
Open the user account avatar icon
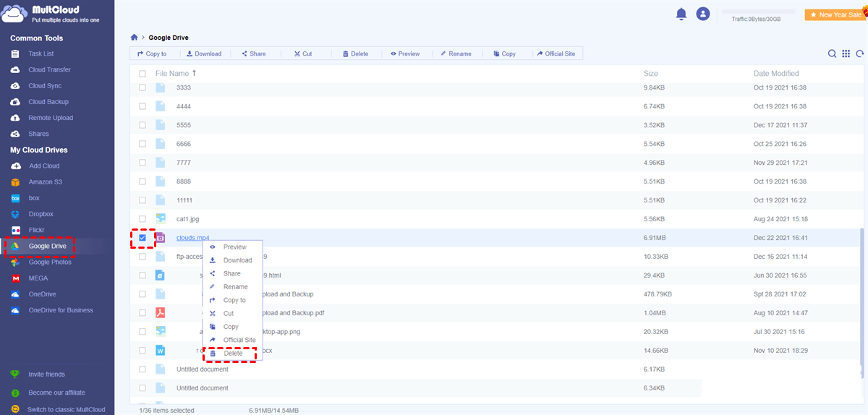(702, 14)
